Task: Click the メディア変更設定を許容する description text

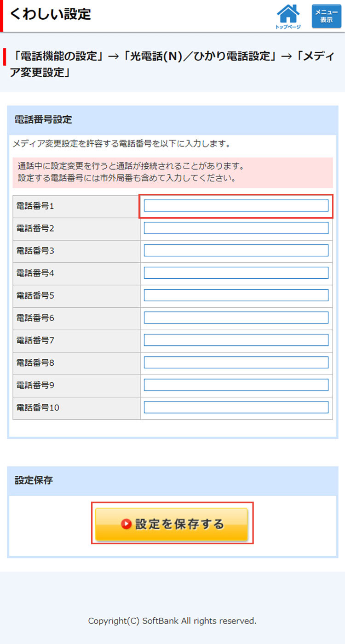Action: coord(121,144)
